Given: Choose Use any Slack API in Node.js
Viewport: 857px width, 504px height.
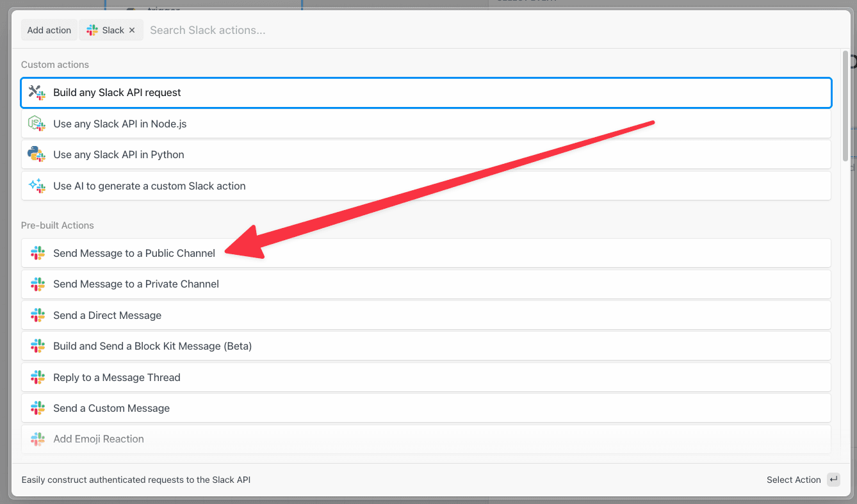Looking at the screenshot, I should (x=426, y=124).
